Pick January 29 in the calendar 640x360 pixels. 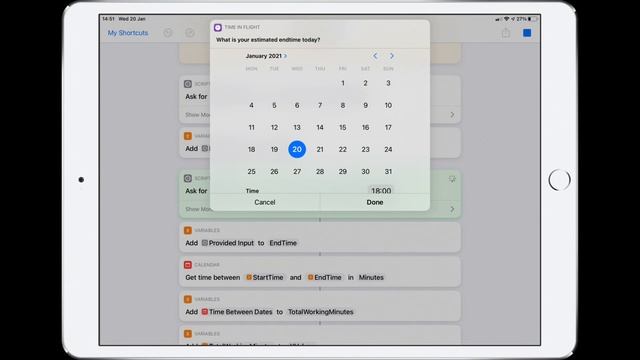pos(343,171)
